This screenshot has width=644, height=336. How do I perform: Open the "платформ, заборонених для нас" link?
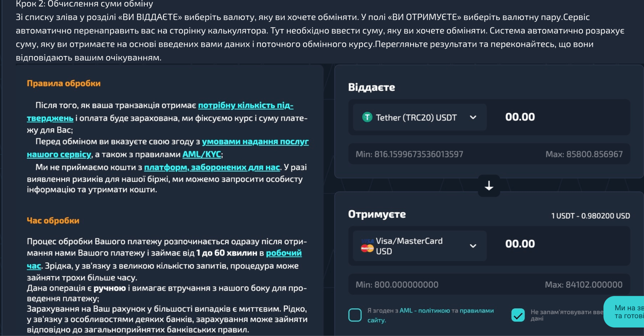[212, 167]
